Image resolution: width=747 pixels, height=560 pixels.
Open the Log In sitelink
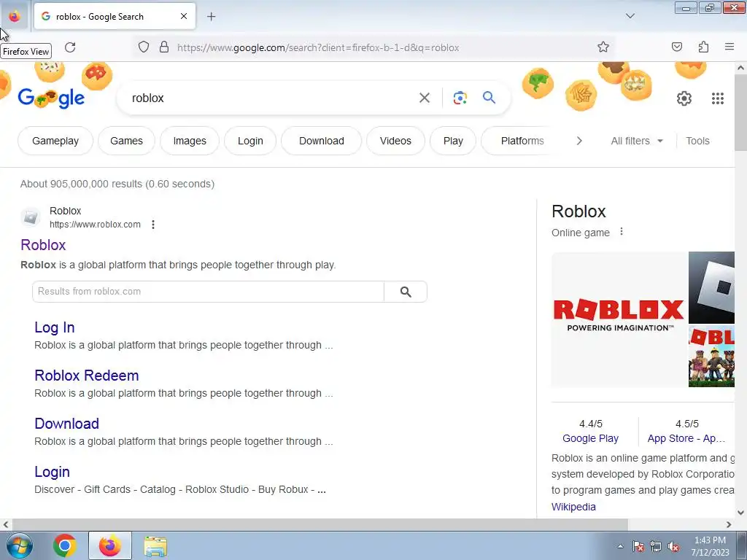pyautogui.click(x=54, y=327)
